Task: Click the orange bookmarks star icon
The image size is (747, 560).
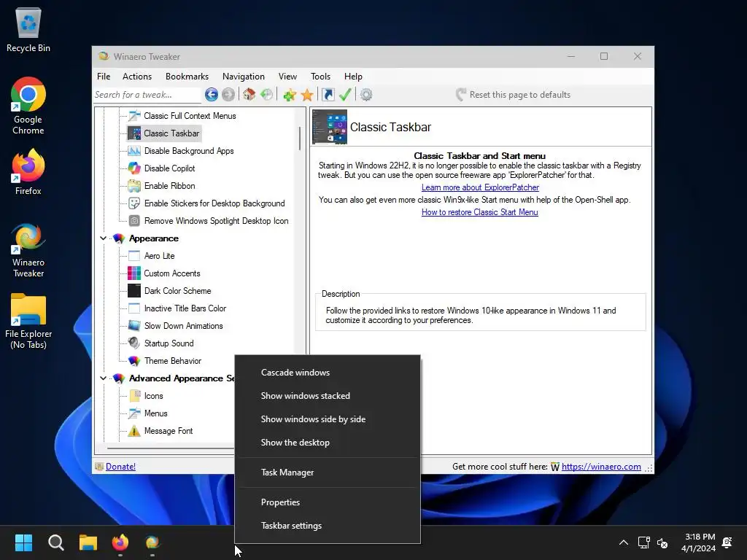Action: point(307,95)
